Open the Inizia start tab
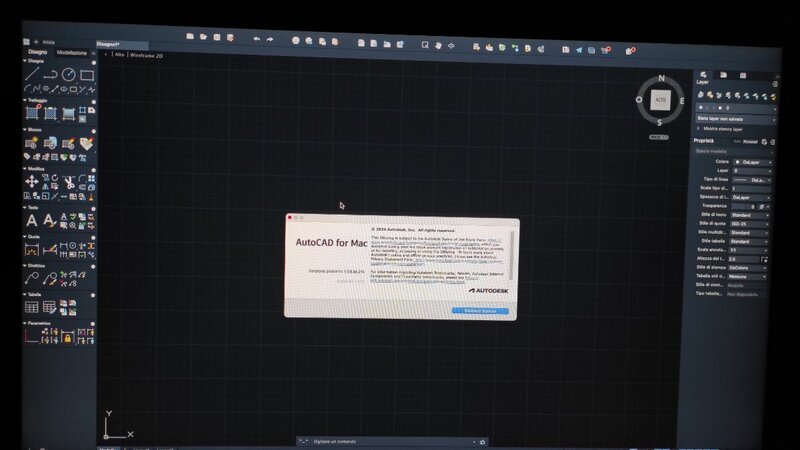The height and width of the screenshot is (450, 800). pyautogui.click(x=48, y=42)
